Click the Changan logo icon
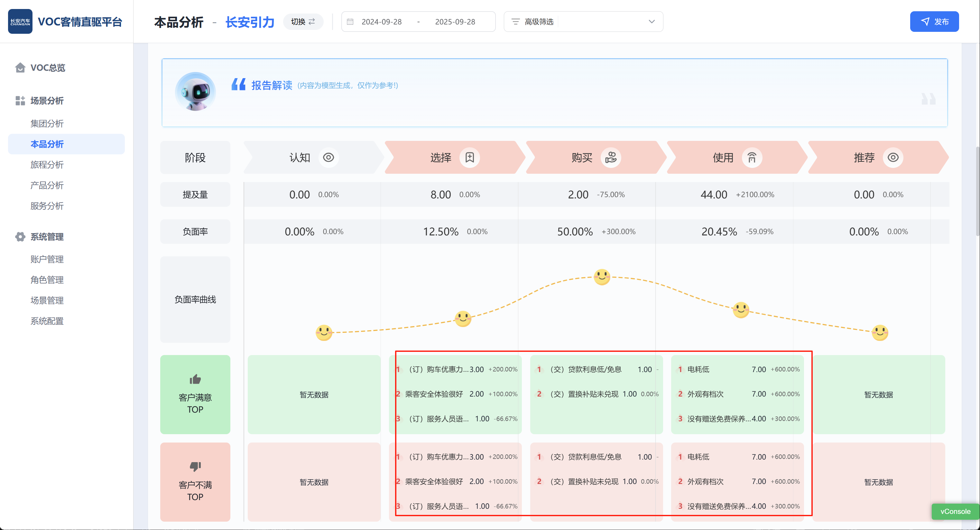The image size is (980, 530). pos(20,22)
